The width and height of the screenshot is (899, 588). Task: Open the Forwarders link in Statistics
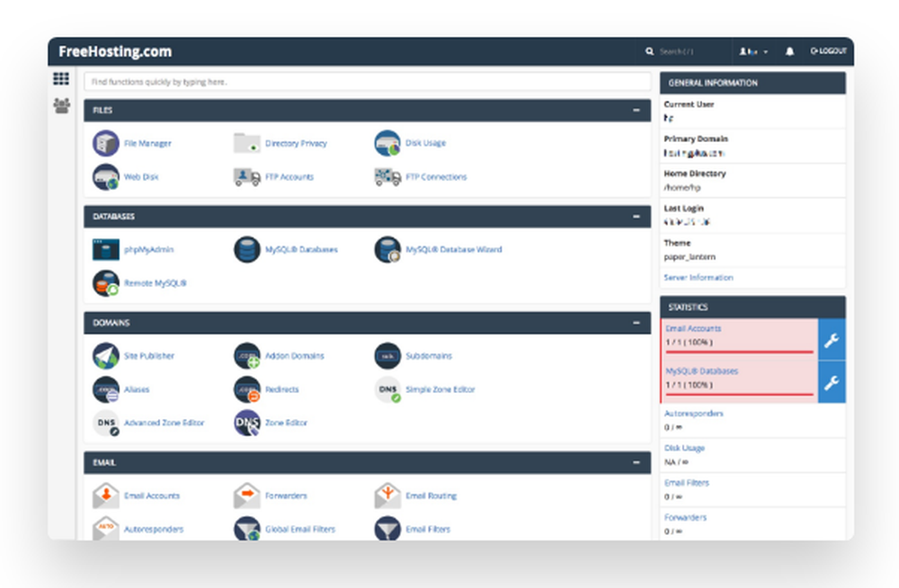point(685,518)
